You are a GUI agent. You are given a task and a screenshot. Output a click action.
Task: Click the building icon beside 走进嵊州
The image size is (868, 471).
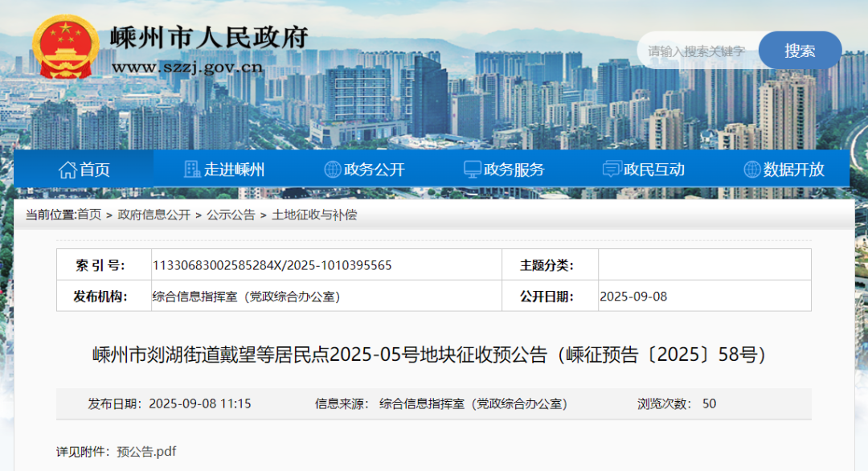click(192, 170)
